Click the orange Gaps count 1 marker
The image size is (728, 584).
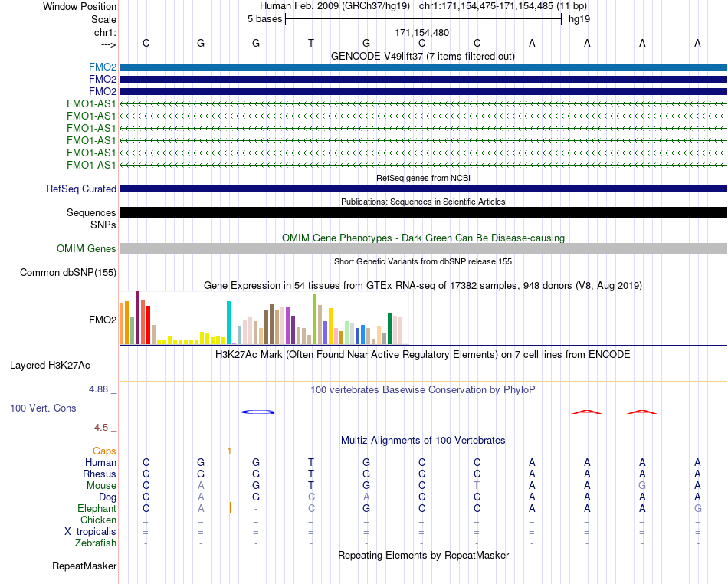coord(229,451)
